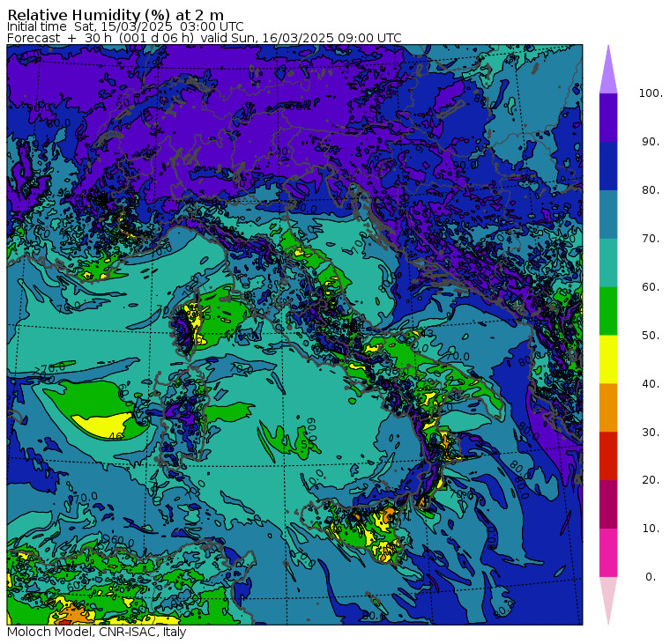Select the '60.' legend label

click(651, 287)
